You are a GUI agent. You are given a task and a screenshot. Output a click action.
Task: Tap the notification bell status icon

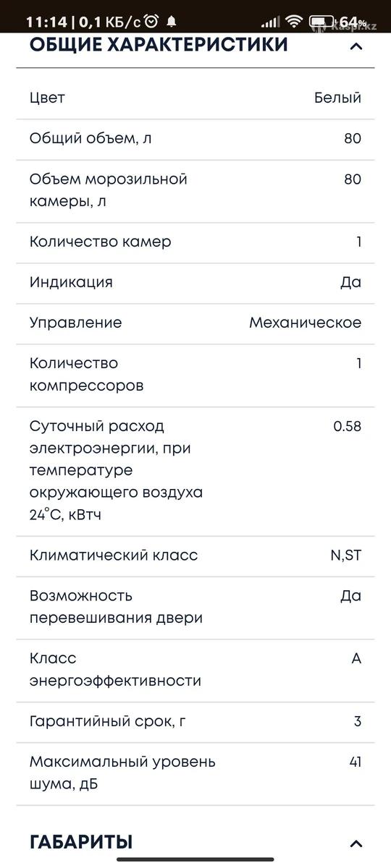(172, 21)
